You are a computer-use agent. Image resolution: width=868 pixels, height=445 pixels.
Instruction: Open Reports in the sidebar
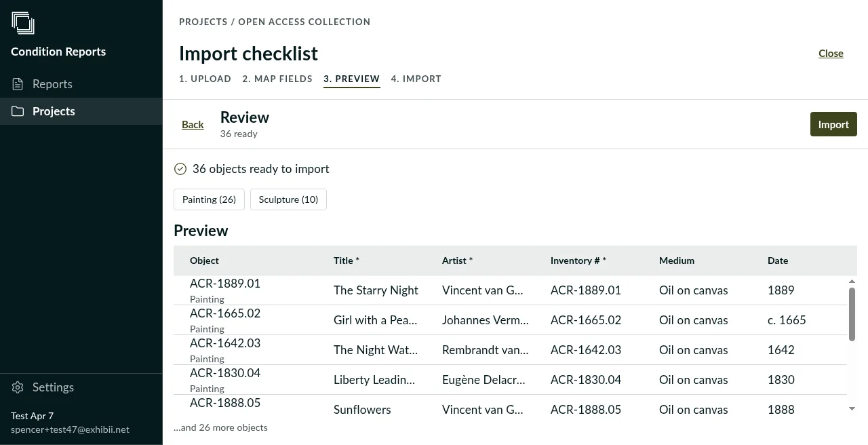(x=81, y=84)
